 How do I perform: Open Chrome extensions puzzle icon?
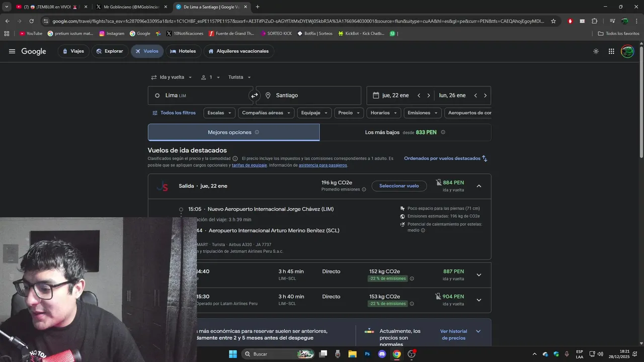click(x=594, y=21)
